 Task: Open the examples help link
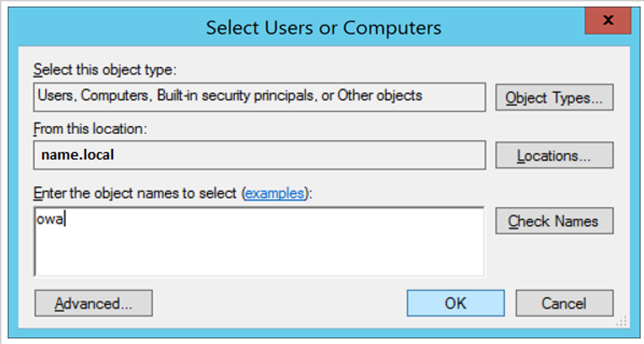tap(274, 193)
